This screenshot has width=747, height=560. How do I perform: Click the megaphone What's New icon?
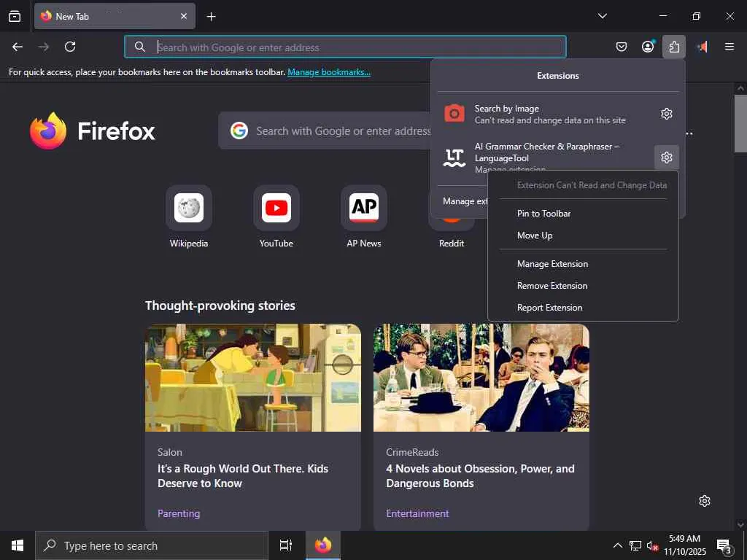pyautogui.click(x=703, y=47)
